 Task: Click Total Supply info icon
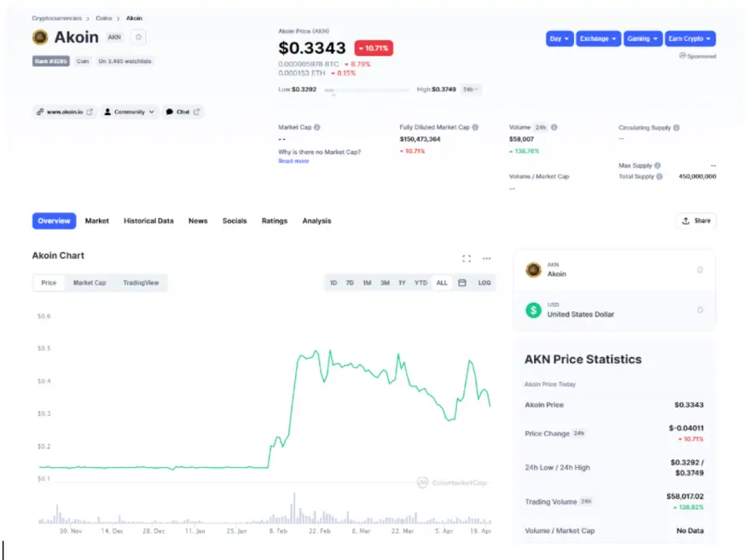(659, 176)
